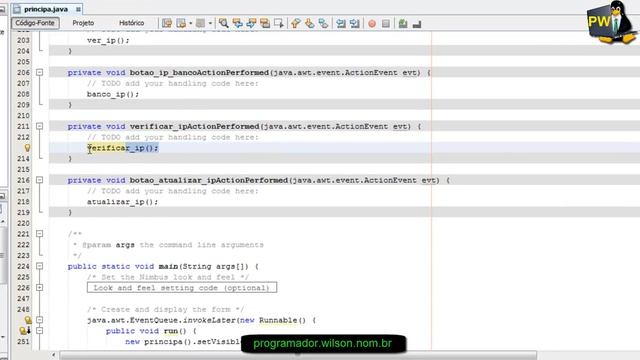Click 'botao_atualizar_ipActionPerformed' method name

209,180
